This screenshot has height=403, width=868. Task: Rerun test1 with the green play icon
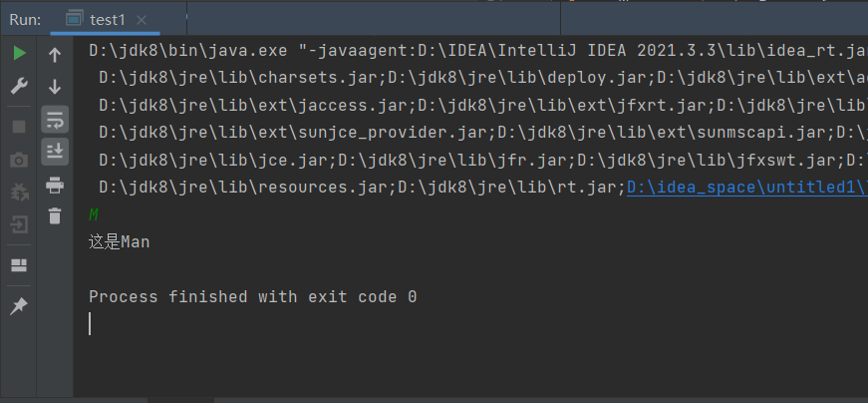19,54
